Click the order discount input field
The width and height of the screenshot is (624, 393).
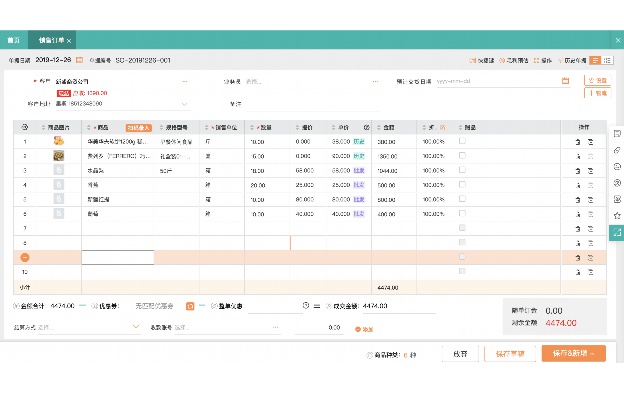pos(275,306)
